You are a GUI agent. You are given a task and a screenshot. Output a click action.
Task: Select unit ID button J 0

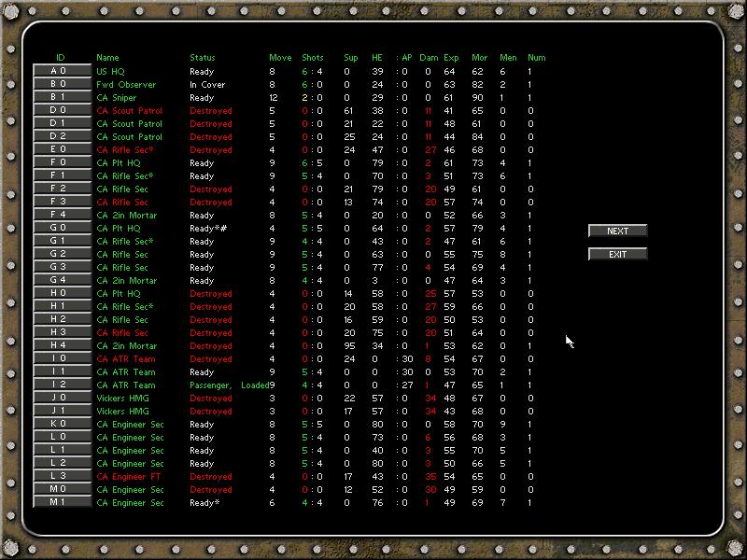tap(62, 399)
